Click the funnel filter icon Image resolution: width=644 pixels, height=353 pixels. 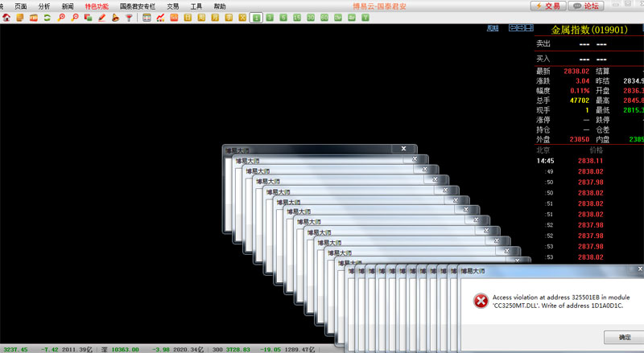point(129,18)
